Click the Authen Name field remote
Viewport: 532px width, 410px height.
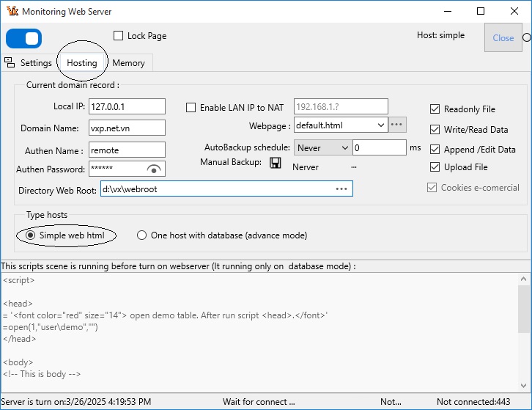pos(127,150)
